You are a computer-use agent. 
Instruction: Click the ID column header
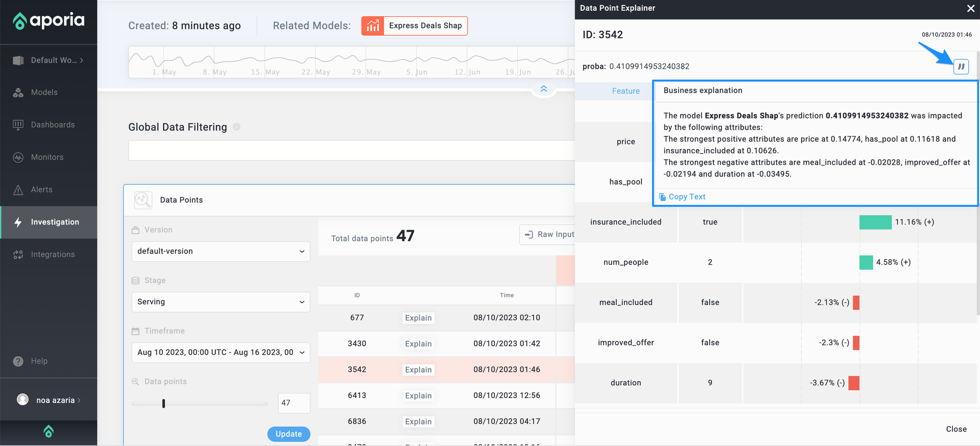pos(357,295)
